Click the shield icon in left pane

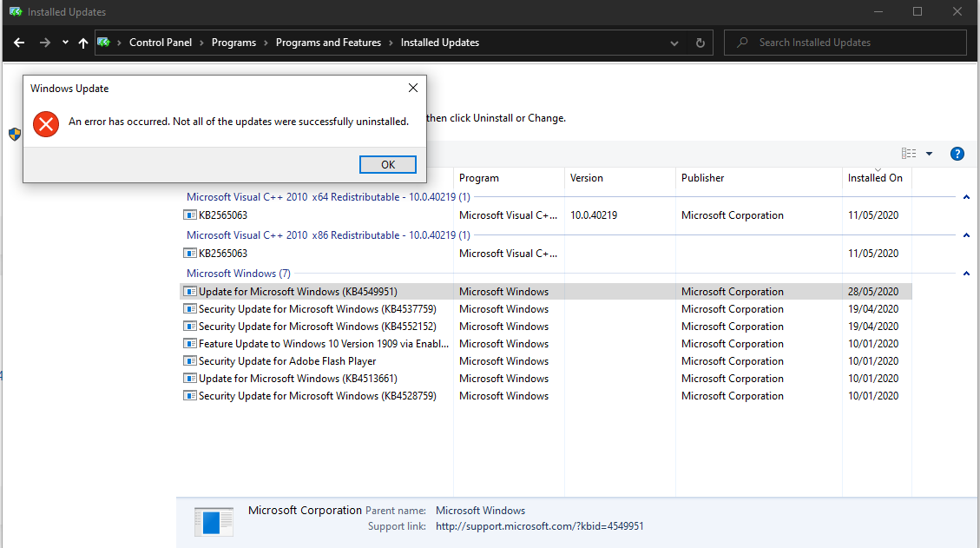(x=15, y=134)
